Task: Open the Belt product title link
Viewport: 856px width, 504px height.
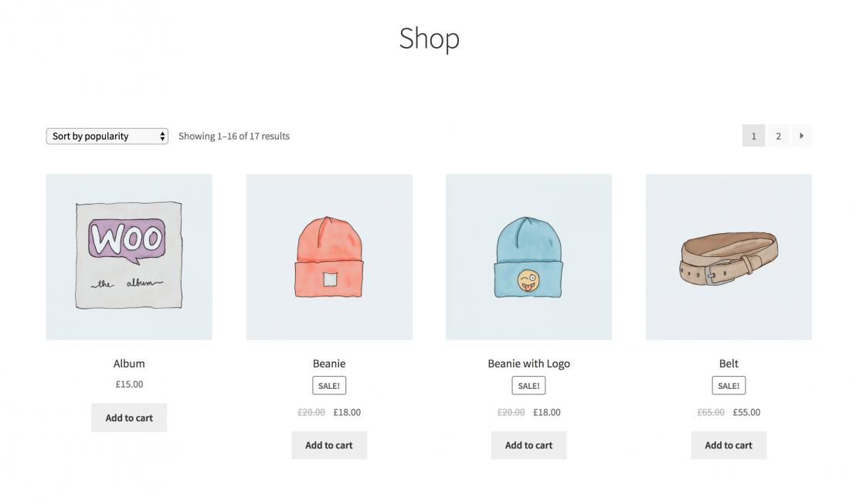Action: pos(729,364)
